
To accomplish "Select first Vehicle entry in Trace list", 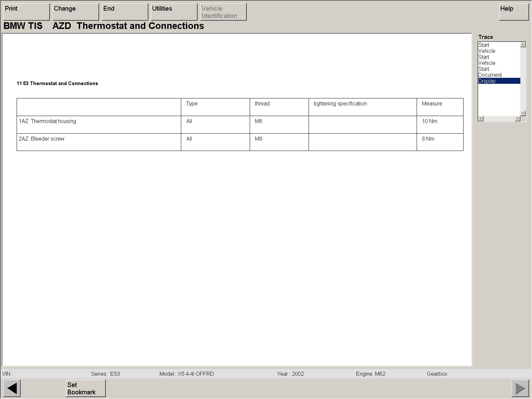I will (486, 51).
